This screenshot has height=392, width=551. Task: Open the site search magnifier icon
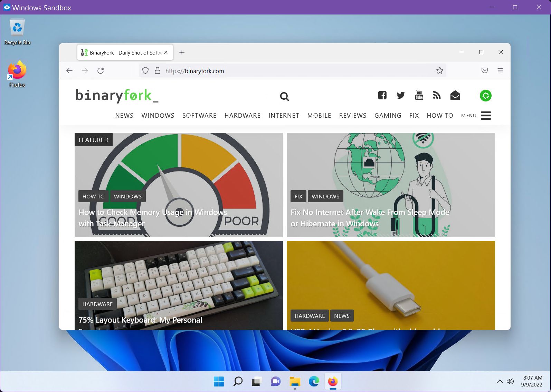[284, 97]
